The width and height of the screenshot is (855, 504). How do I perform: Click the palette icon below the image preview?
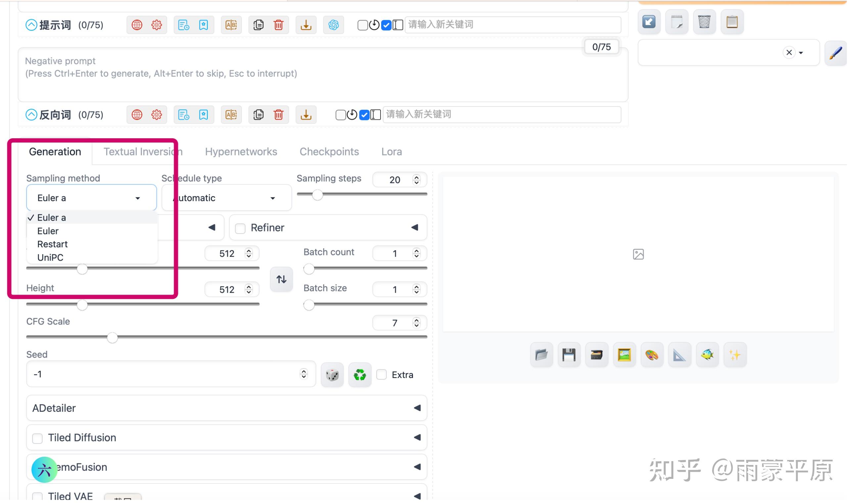[652, 354]
